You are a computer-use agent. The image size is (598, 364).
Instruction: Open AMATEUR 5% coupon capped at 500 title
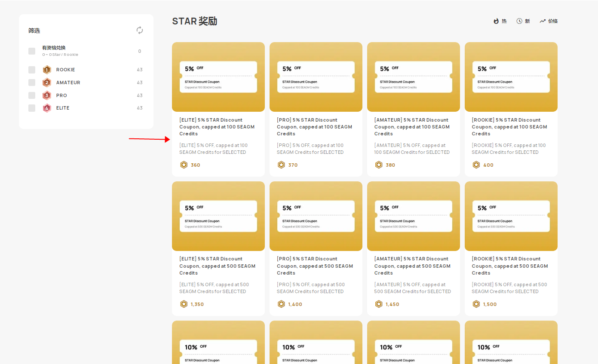(x=412, y=266)
